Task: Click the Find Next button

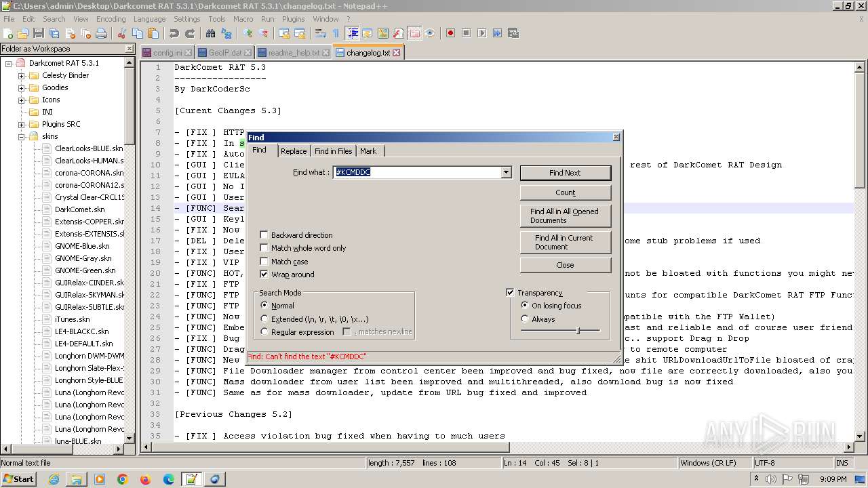Action: click(x=565, y=173)
